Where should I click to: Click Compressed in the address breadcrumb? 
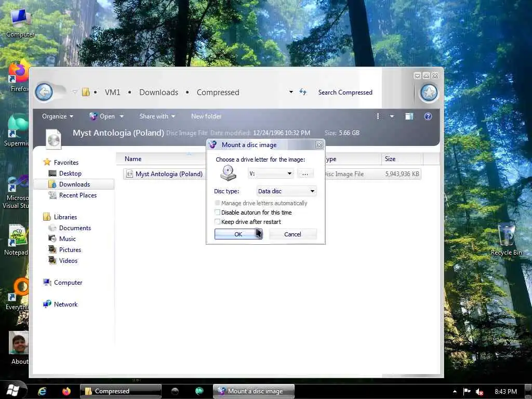click(218, 92)
